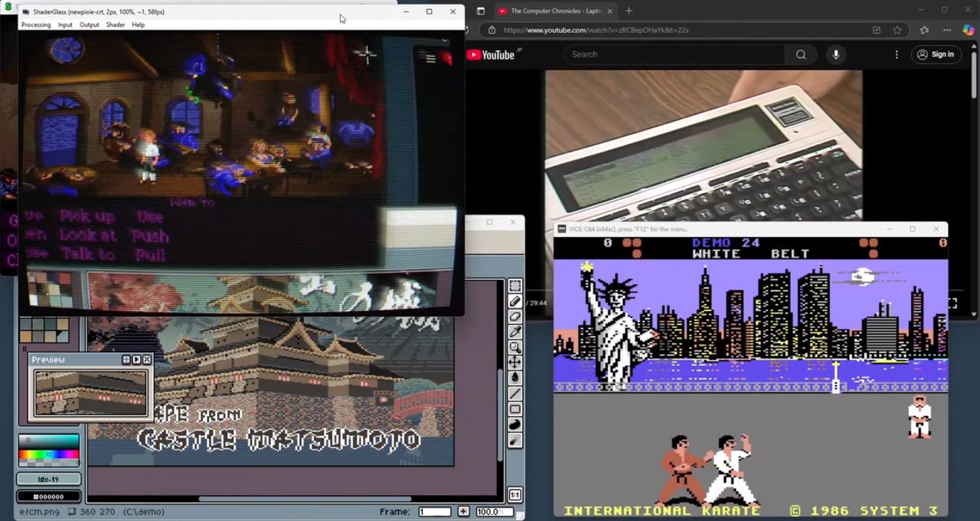Select the Move tool in Aseprite
Viewport: 980px width, 521px height.
[515, 362]
